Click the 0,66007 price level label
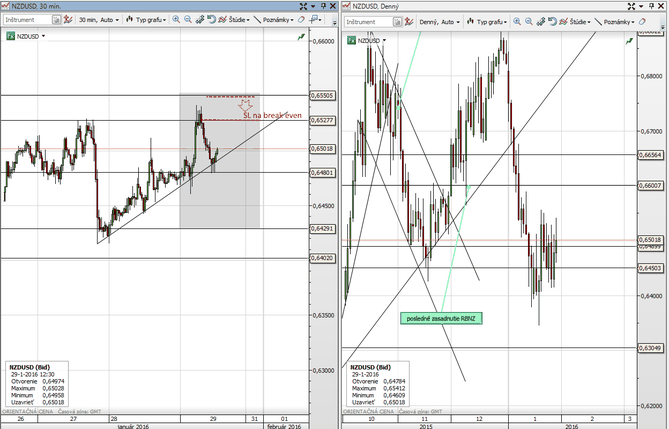 [x=651, y=186]
